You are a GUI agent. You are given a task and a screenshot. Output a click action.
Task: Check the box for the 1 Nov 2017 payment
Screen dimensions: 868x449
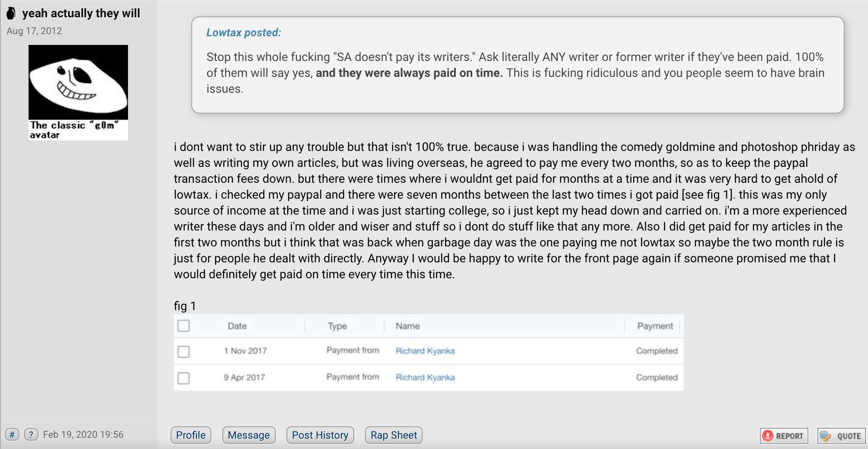183,351
